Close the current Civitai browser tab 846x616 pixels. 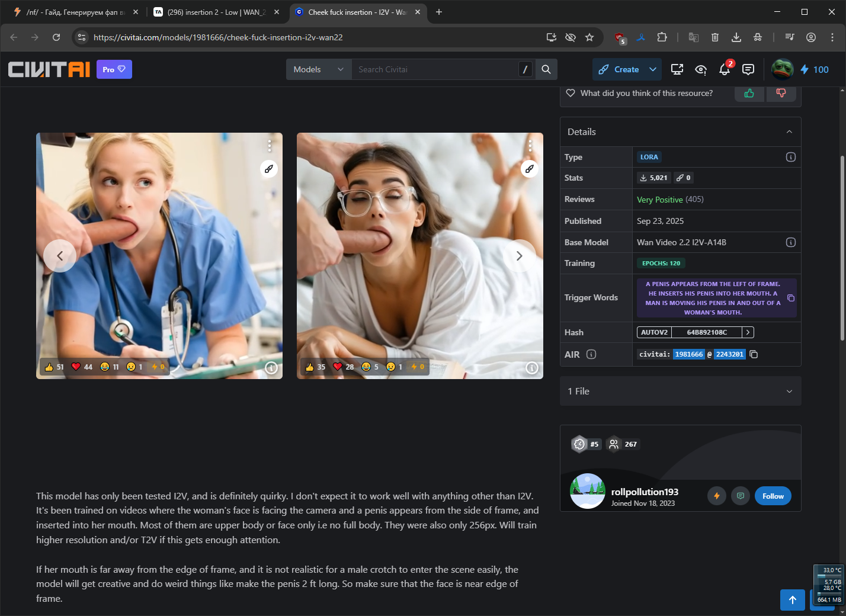coord(418,12)
